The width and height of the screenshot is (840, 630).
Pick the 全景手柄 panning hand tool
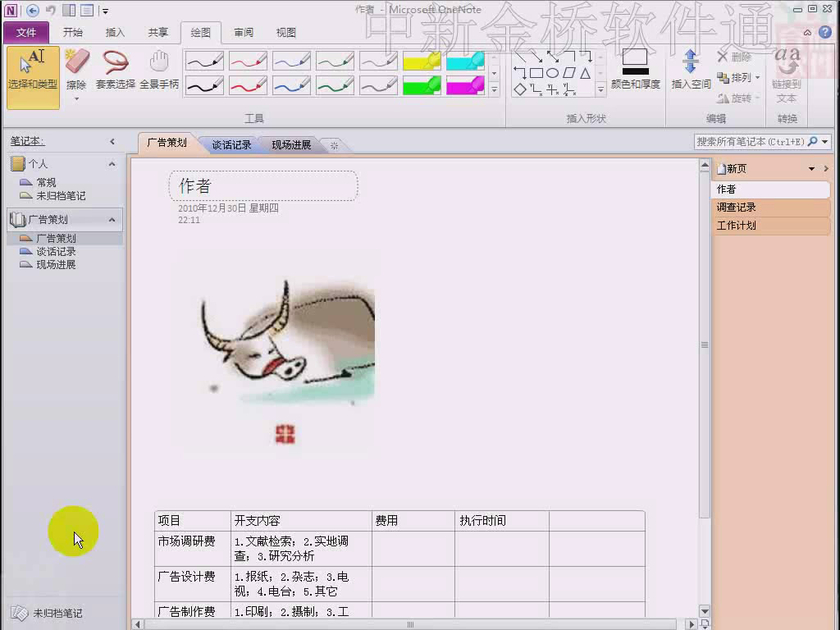159,70
